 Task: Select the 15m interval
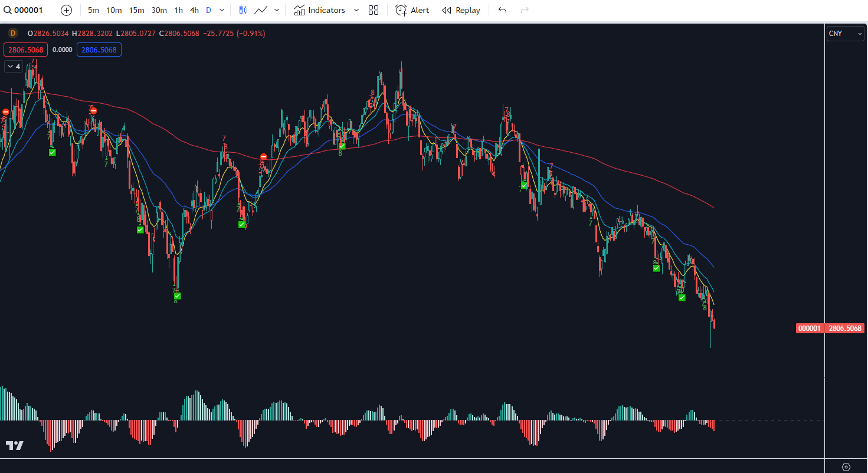136,10
